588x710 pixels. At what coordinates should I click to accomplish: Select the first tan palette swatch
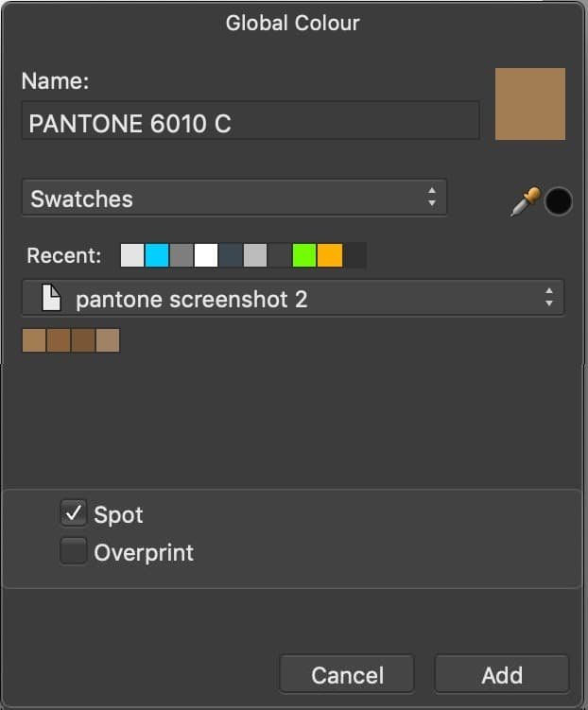click(x=34, y=340)
